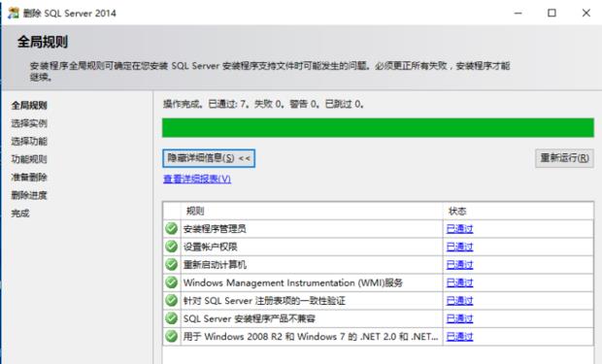Select the 选择功能 step in sidebar

point(29,142)
